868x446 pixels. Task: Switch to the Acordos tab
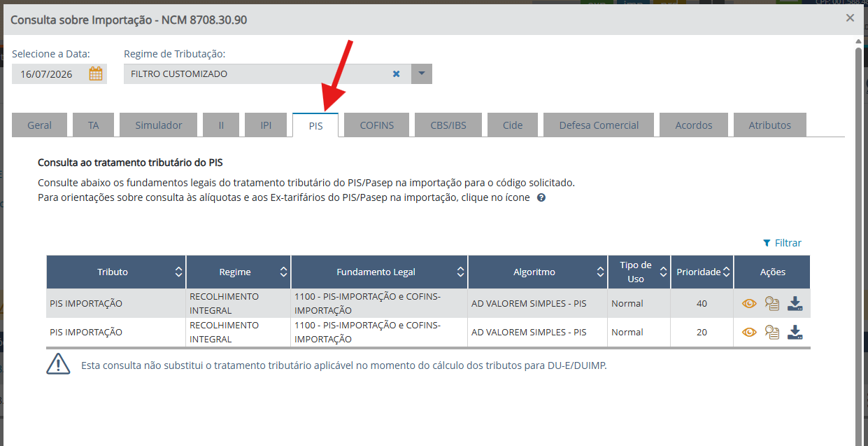(x=694, y=125)
